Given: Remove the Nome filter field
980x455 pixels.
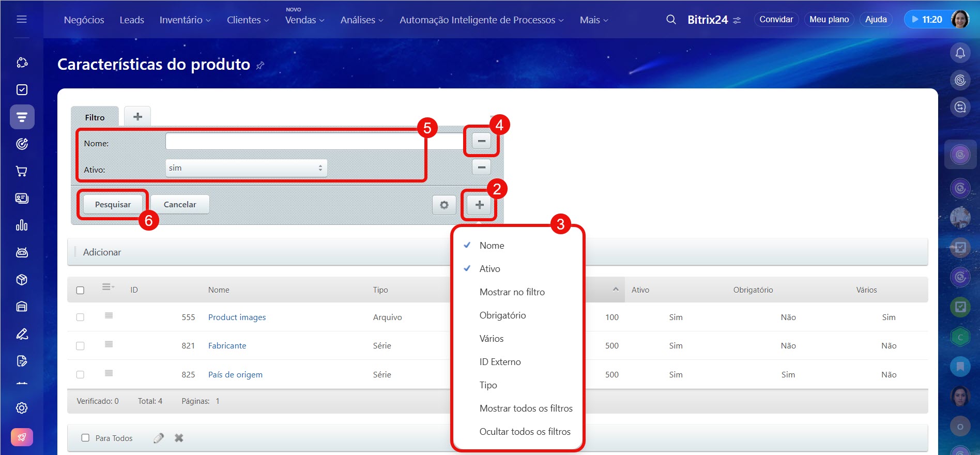Looking at the screenshot, I should click(481, 141).
